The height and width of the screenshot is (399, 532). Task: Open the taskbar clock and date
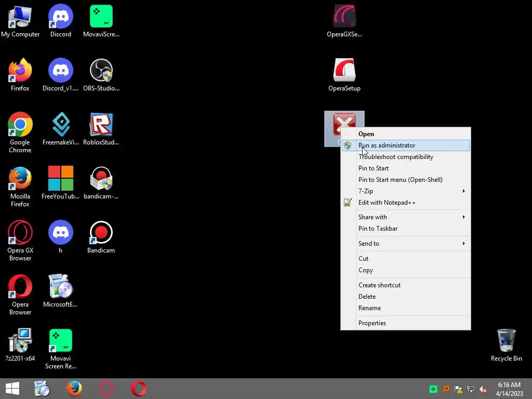509,389
